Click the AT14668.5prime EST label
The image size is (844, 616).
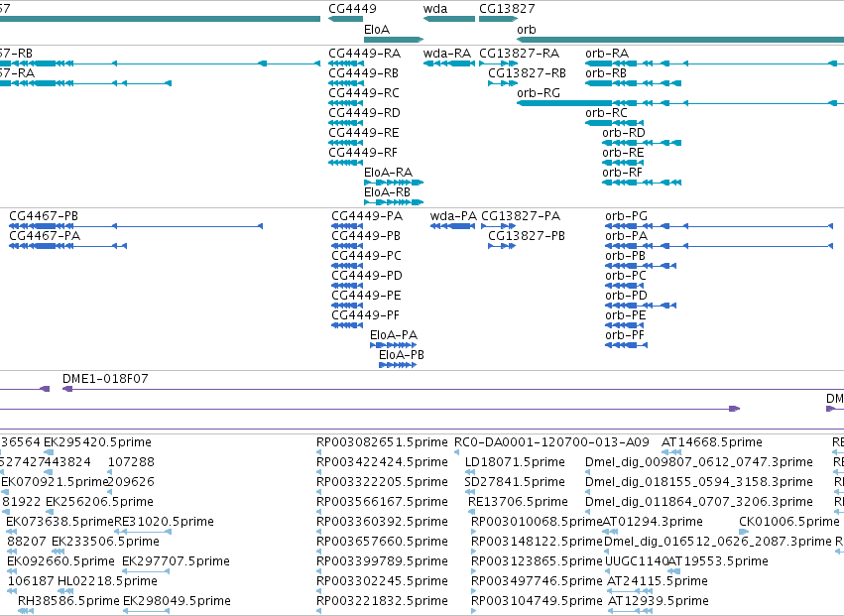click(x=712, y=442)
